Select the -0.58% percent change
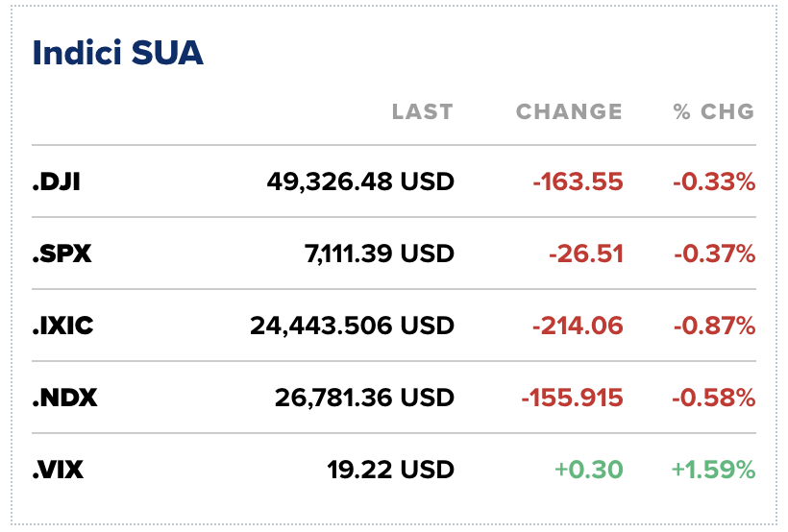This screenshot has width=788, height=532. (x=712, y=398)
